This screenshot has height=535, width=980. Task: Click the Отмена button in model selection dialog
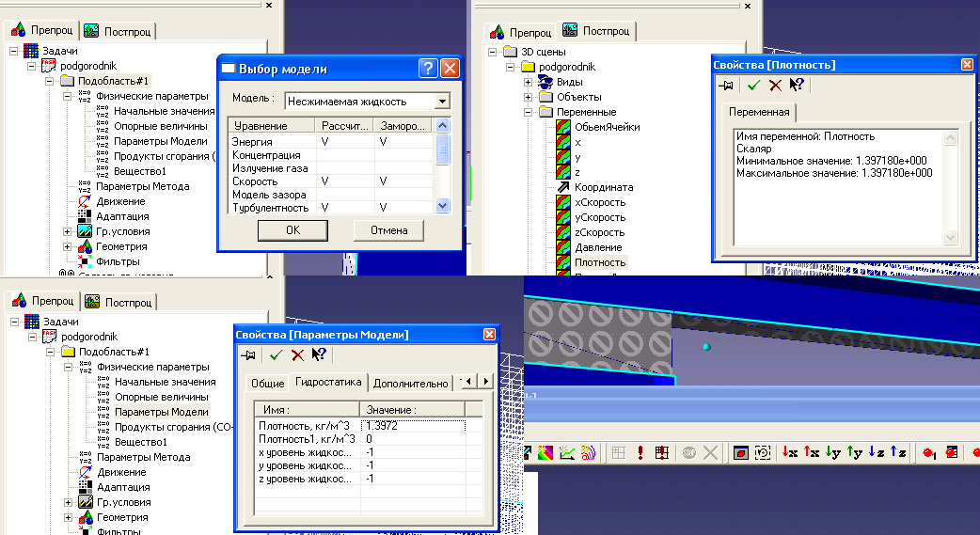point(388,230)
